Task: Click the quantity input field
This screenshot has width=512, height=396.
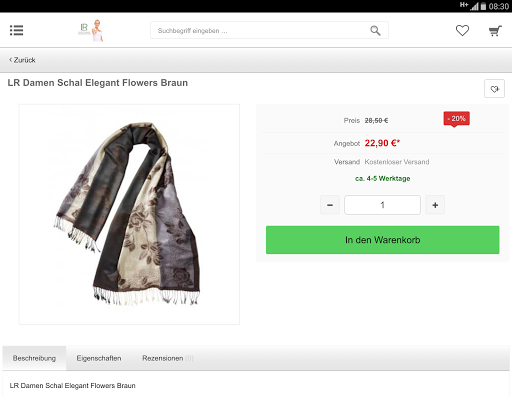Action: click(x=382, y=205)
